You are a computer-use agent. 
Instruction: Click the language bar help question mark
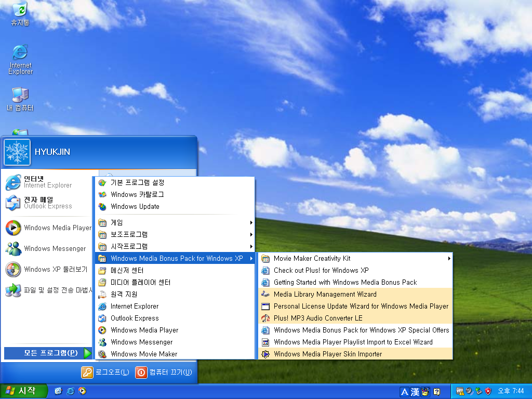(436, 392)
